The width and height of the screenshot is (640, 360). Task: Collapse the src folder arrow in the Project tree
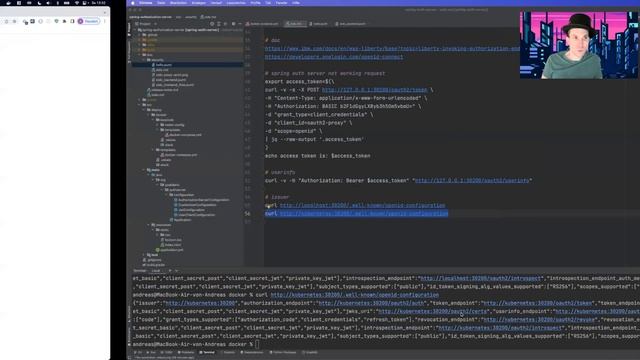140,105
